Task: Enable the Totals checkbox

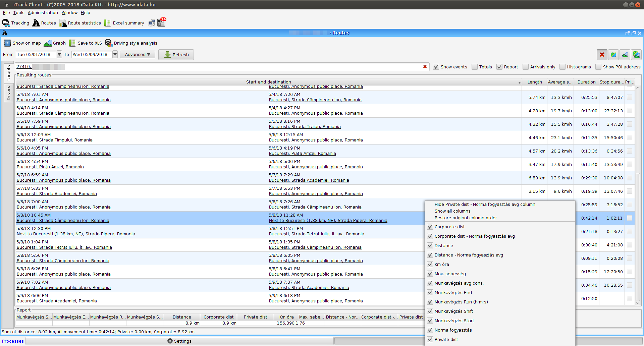Action: tap(475, 67)
